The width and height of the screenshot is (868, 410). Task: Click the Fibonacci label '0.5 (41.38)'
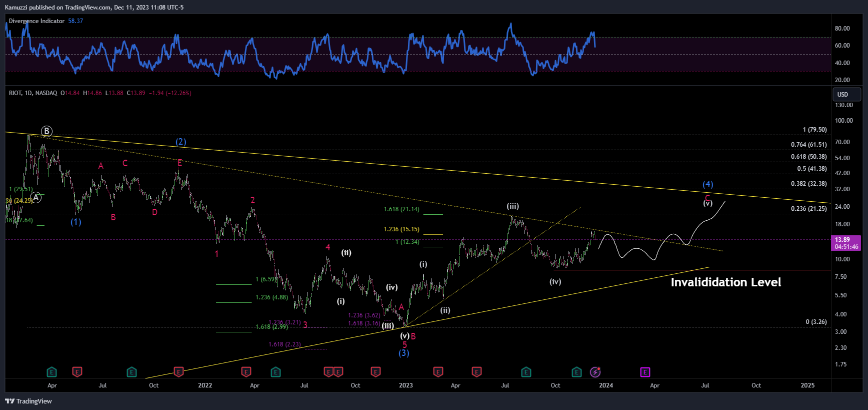pos(812,169)
